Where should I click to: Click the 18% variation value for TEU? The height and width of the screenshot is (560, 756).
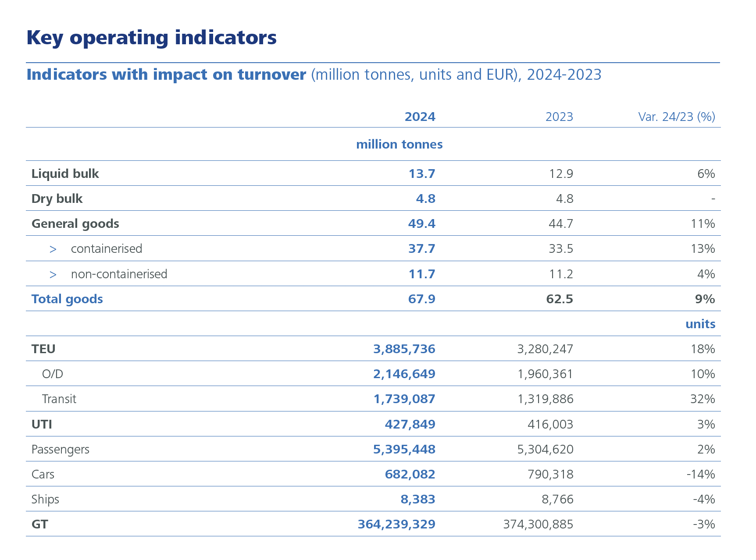click(706, 349)
